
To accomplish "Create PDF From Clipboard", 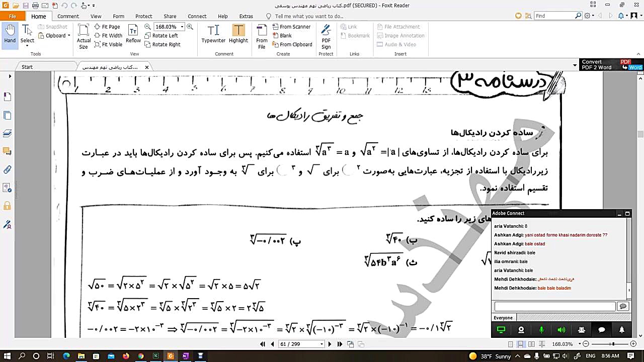I will tap(292, 44).
